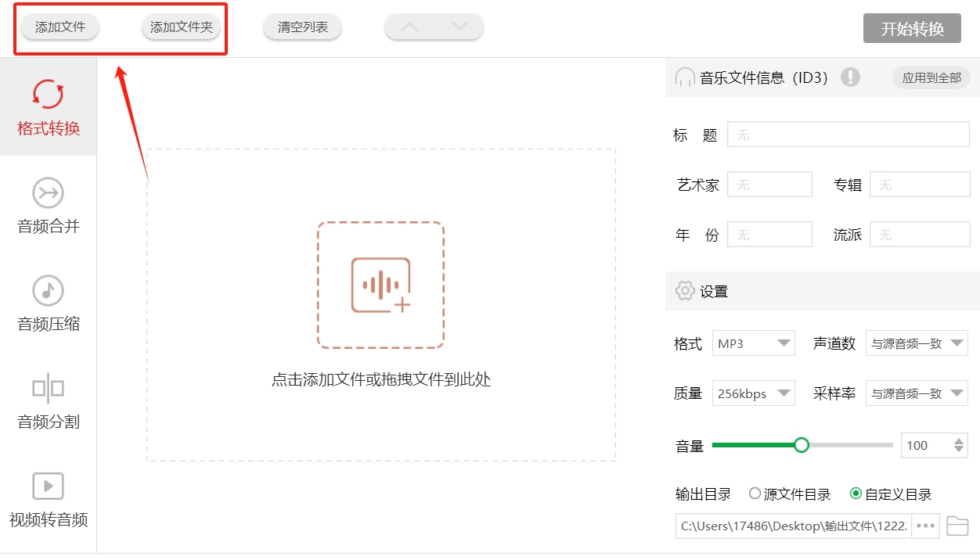Click the 标题 input field
The height and width of the screenshot is (560, 980).
pos(849,135)
